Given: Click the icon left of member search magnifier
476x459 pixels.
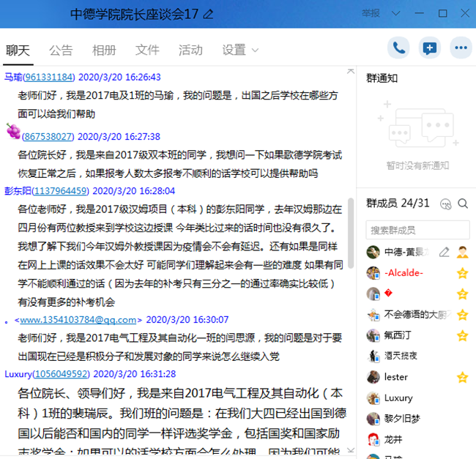Looking at the screenshot, I should (x=445, y=204).
